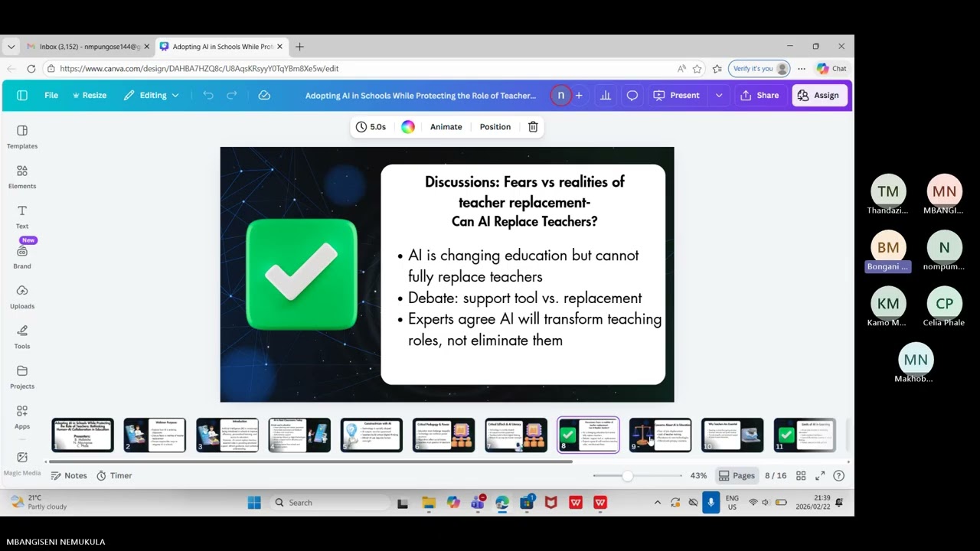Expand the Present options dropdown arrow

coord(719,96)
